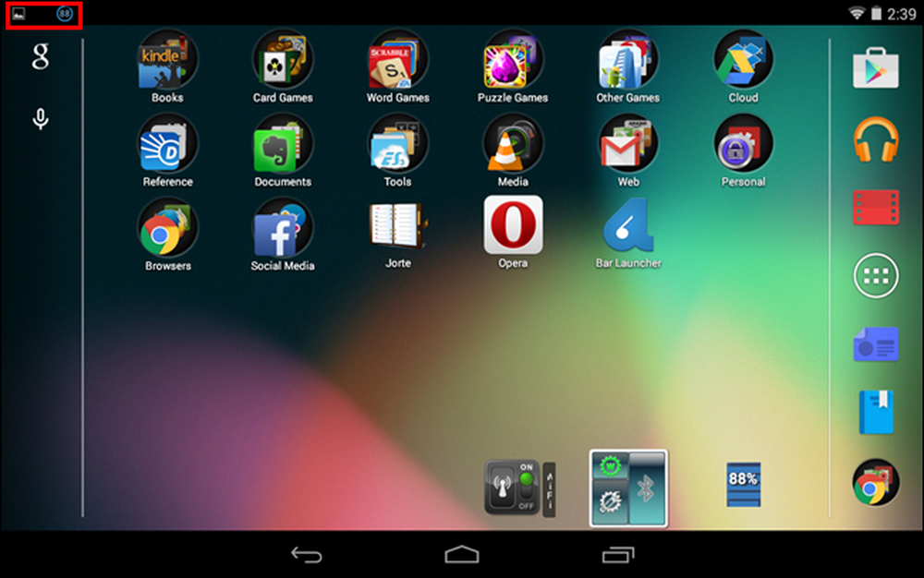Open the Documents folder

tap(283, 144)
